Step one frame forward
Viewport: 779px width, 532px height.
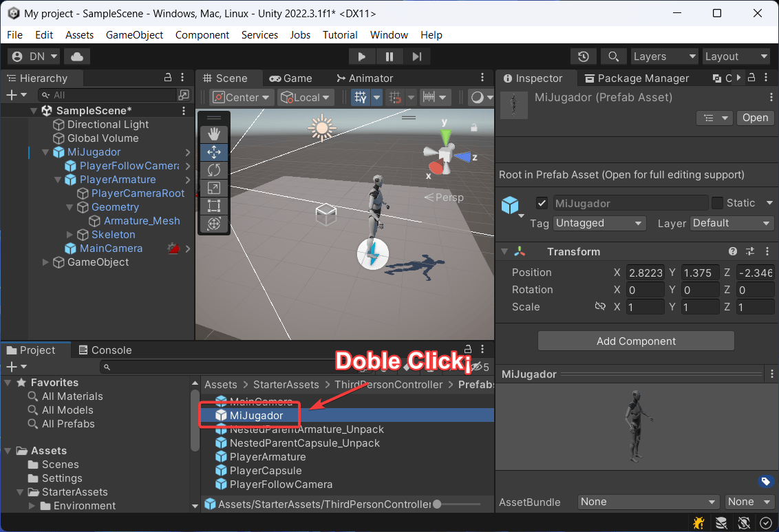coord(417,56)
